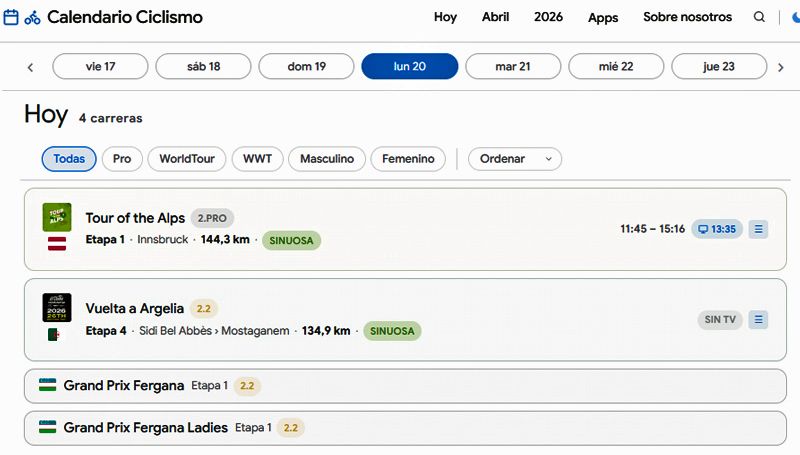This screenshot has width=800, height=455.
Task: Open Tour of the Alps details list icon
Action: (758, 229)
